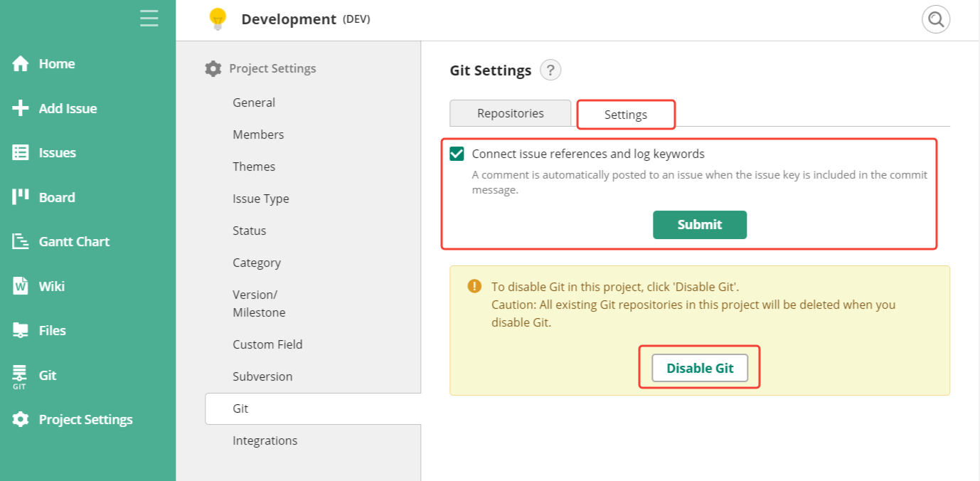Click the Add Issue plus icon
980x481 pixels.
(21, 108)
